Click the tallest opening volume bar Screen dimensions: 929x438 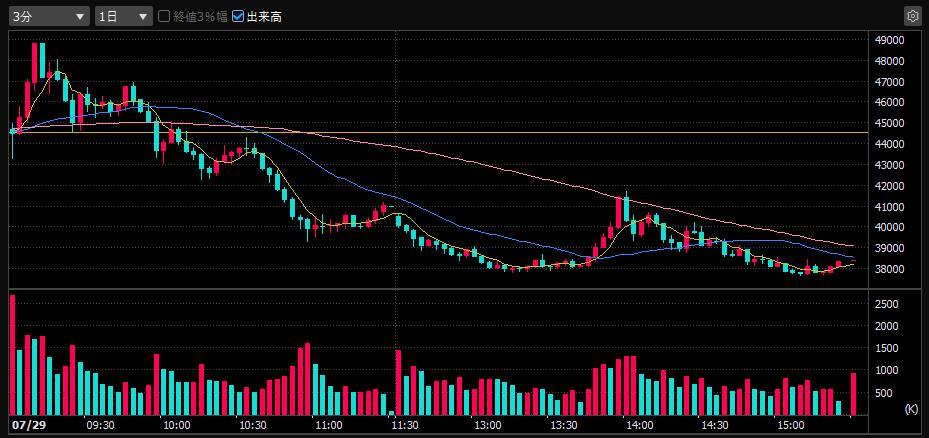[x=12, y=354]
